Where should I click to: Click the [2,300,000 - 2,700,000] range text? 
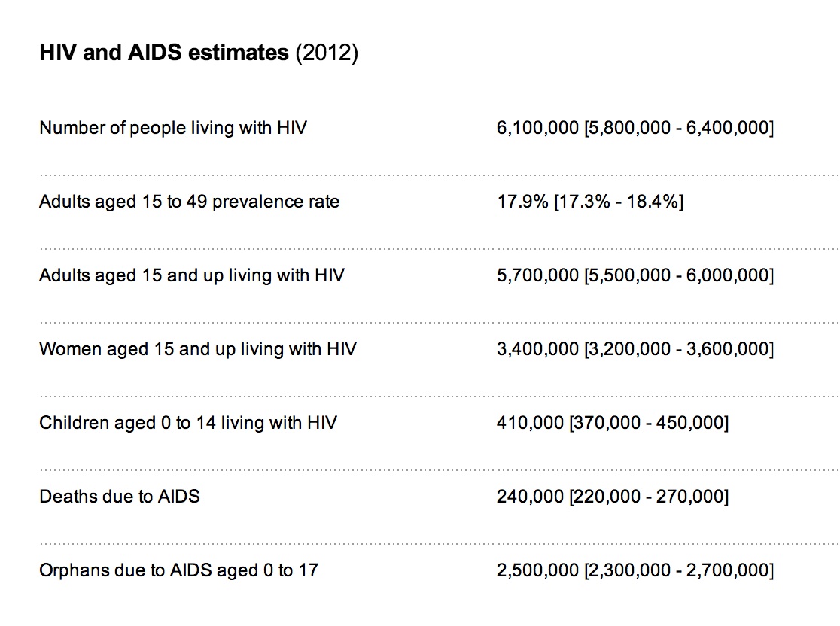coord(679,570)
